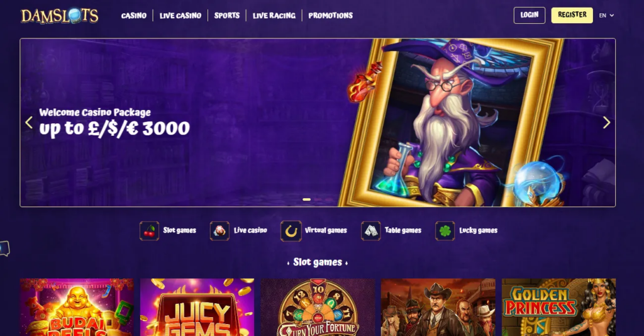Open the Promotions menu item
644x336 pixels.
coord(331,16)
